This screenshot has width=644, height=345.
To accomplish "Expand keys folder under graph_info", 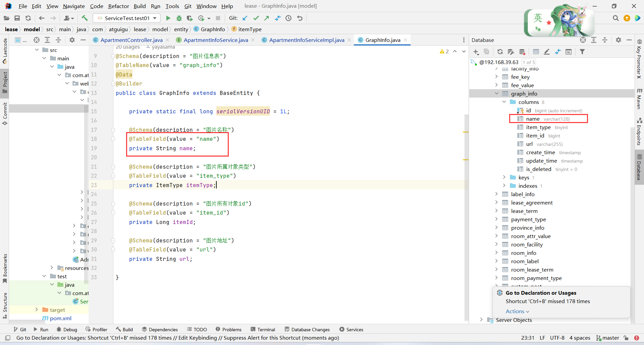I will [x=504, y=177].
